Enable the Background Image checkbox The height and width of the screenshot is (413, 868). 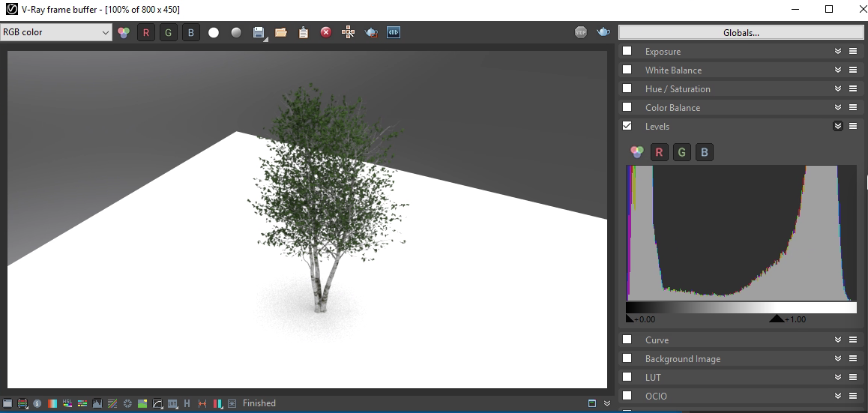(x=627, y=358)
